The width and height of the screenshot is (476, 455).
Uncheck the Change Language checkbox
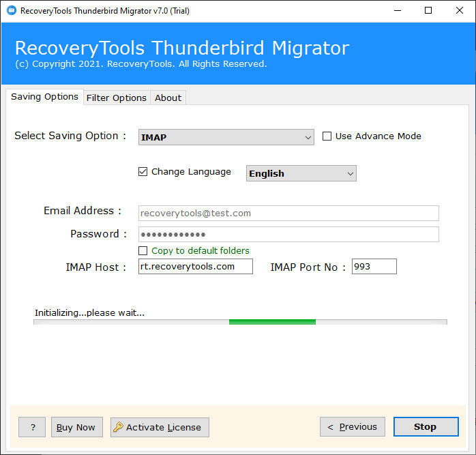coord(143,172)
